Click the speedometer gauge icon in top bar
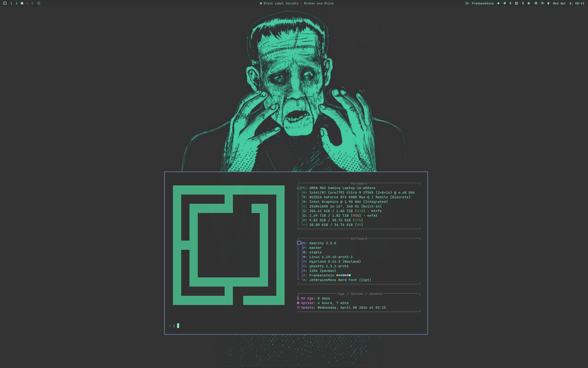This screenshot has width=588, height=368. [542, 3]
